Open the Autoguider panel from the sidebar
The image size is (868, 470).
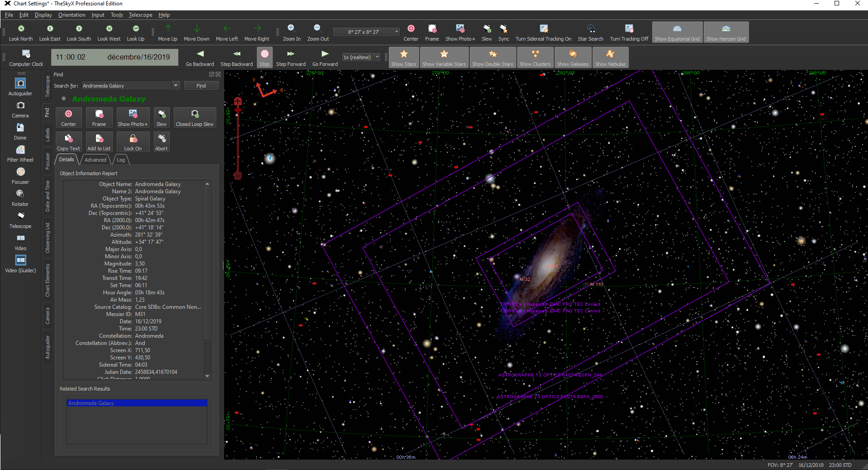click(x=20, y=87)
